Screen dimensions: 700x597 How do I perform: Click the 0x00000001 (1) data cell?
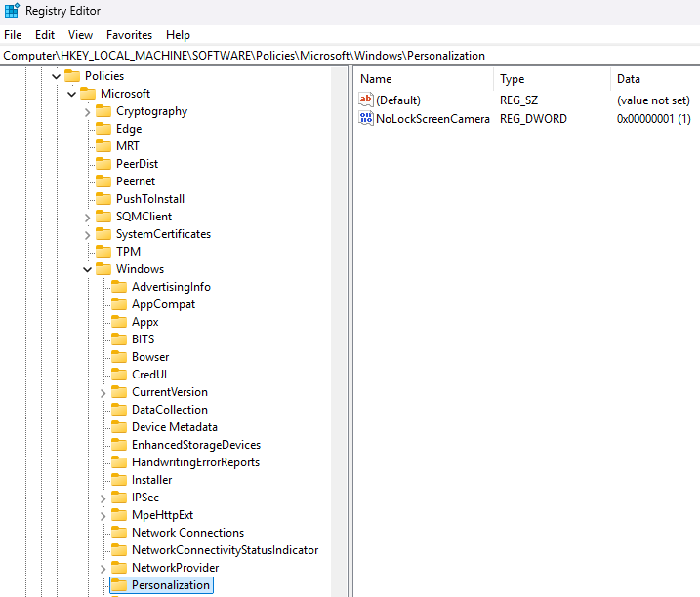(653, 119)
